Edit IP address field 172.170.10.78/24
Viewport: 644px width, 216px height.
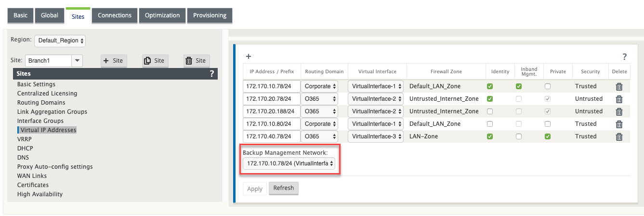(x=271, y=86)
